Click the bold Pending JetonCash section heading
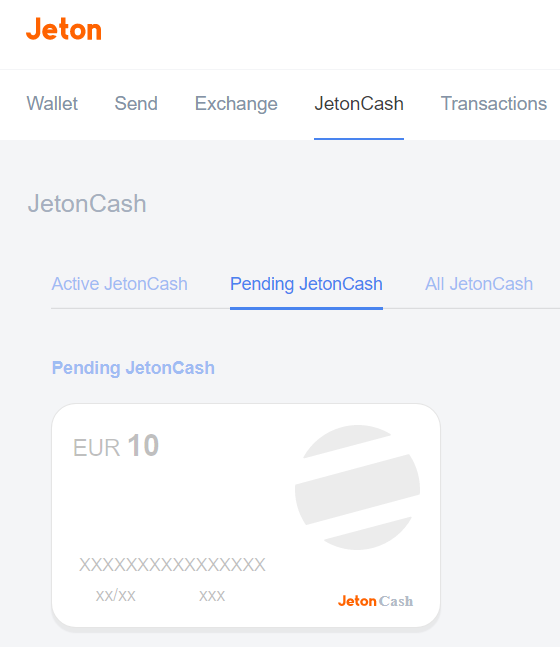This screenshot has height=647, width=560. 133,368
